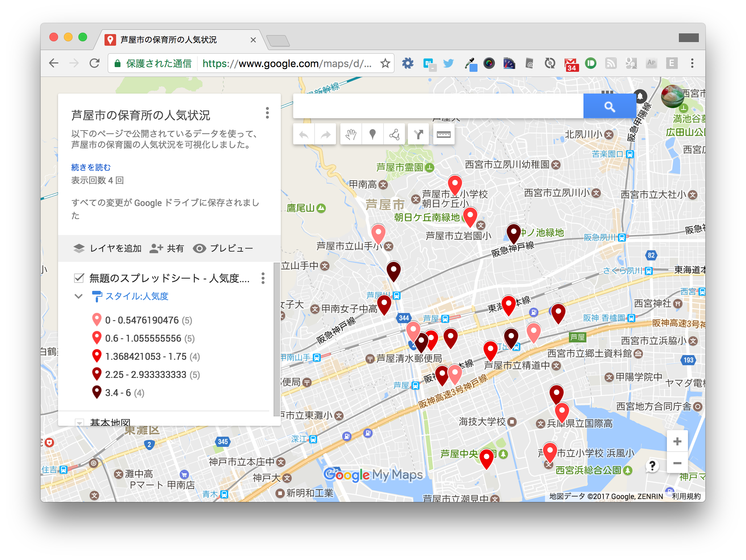Bookmark the page with star icon
Image resolution: width=746 pixels, height=560 pixels.
(x=385, y=63)
